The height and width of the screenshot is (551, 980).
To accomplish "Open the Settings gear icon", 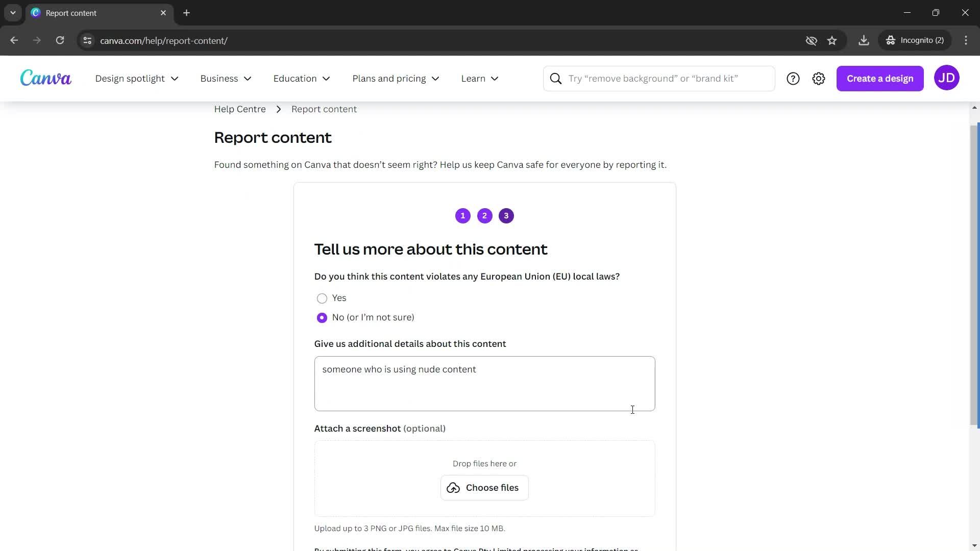I will point(819,78).
